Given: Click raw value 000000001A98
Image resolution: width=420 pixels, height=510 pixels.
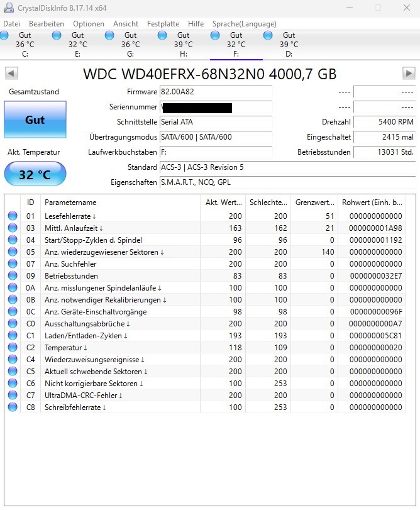Looking at the screenshot, I should (x=375, y=228).
